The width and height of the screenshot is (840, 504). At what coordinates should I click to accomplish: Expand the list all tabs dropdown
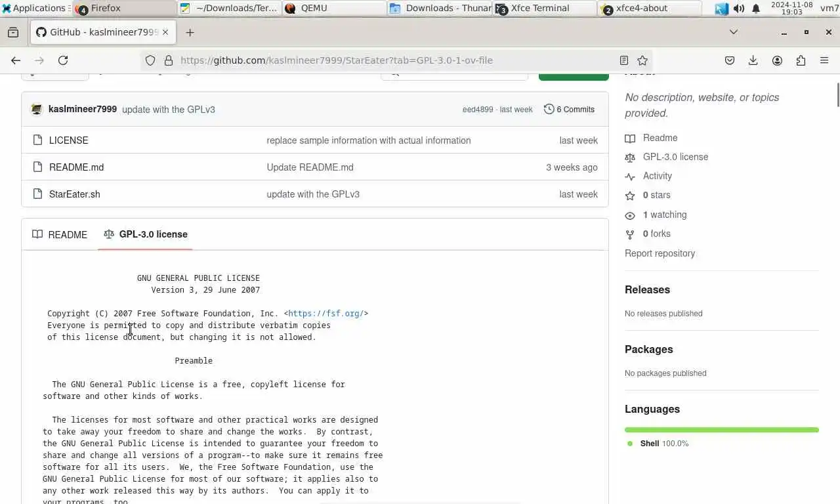(734, 32)
